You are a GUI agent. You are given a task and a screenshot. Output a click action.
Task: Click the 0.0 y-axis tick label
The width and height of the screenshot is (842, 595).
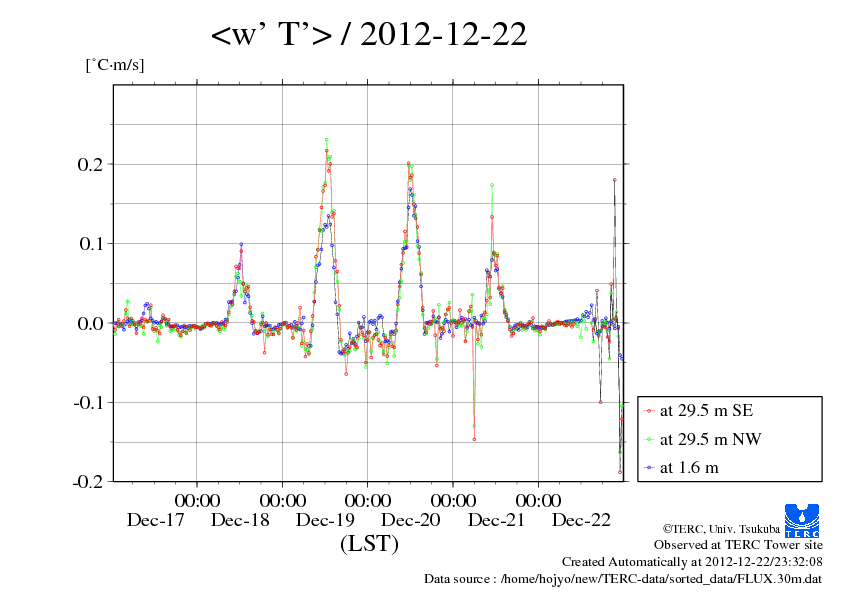90,323
